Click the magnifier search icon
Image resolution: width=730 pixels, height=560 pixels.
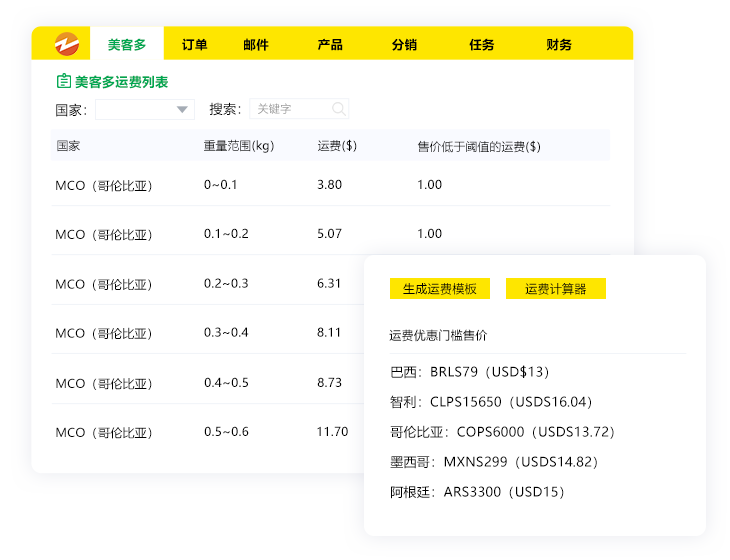(x=339, y=109)
